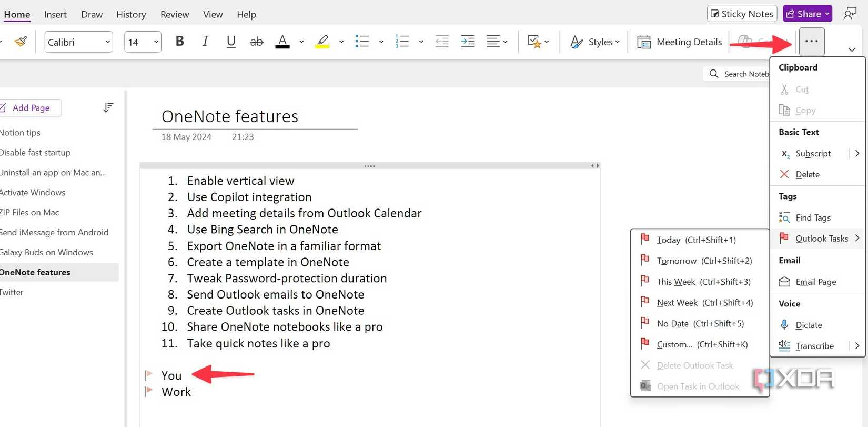Expand the Subscript submenu arrow
The image size is (868, 427).
(x=857, y=154)
